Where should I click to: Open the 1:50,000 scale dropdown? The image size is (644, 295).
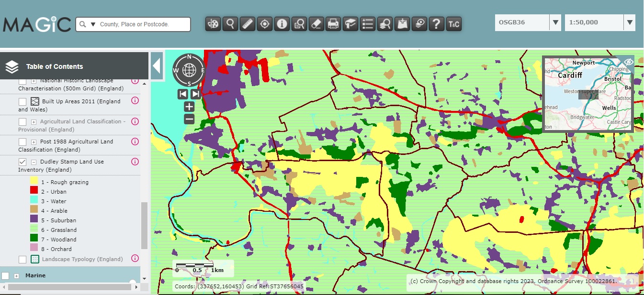pyautogui.click(x=630, y=22)
